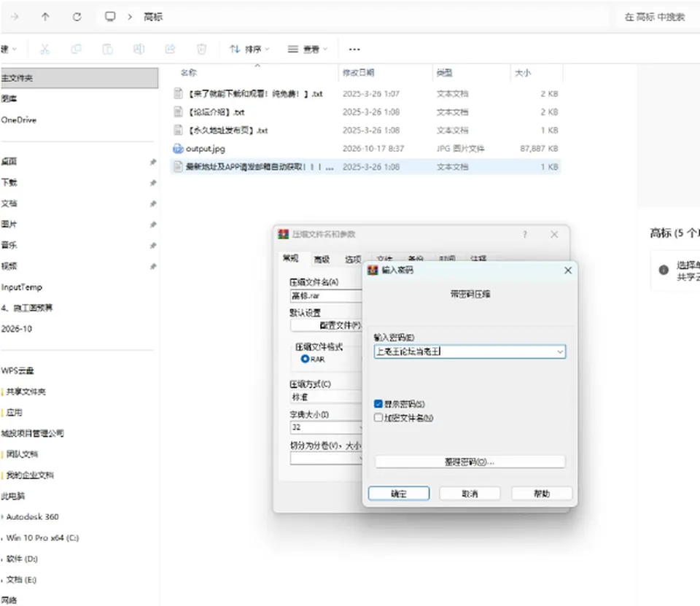Refresh the 高标 folder view
Image resolution: width=700 pixels, height=606 pixels.
click(77, 17)
